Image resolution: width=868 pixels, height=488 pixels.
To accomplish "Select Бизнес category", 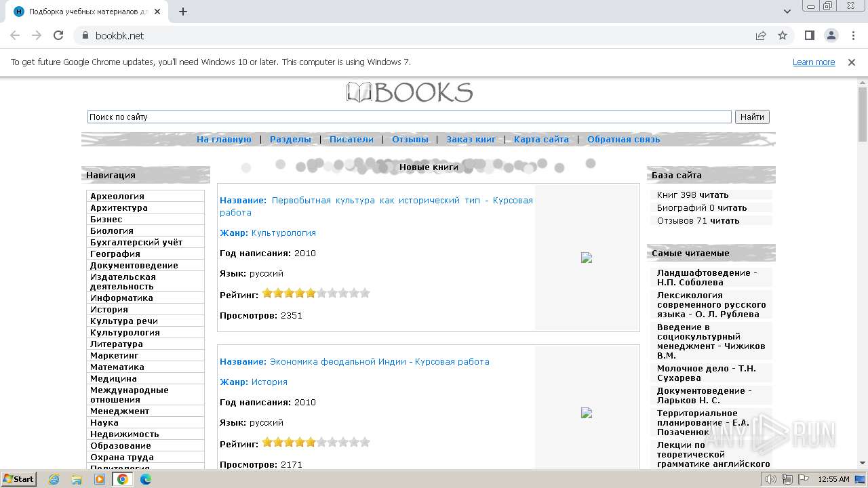I will coord(106,219).
